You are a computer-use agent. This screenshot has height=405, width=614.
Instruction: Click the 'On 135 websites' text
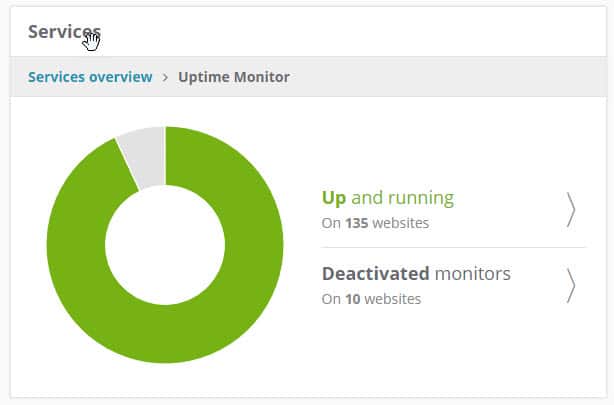click(x=375, y=223)
